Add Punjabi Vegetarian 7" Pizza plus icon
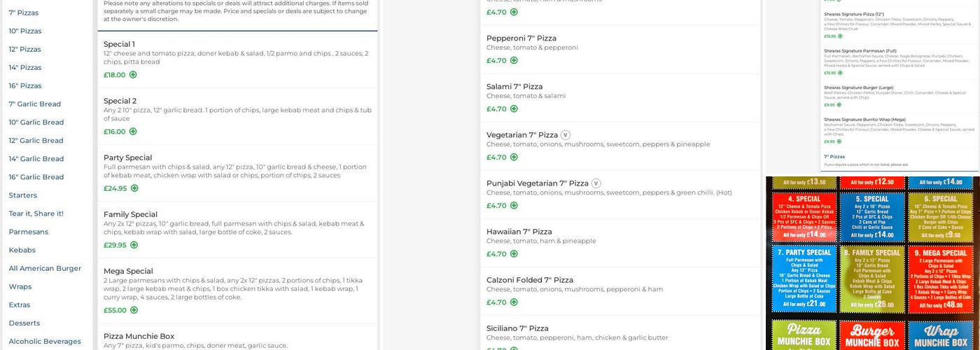Viewport: 980px width, 350px height. pos(514,206)
